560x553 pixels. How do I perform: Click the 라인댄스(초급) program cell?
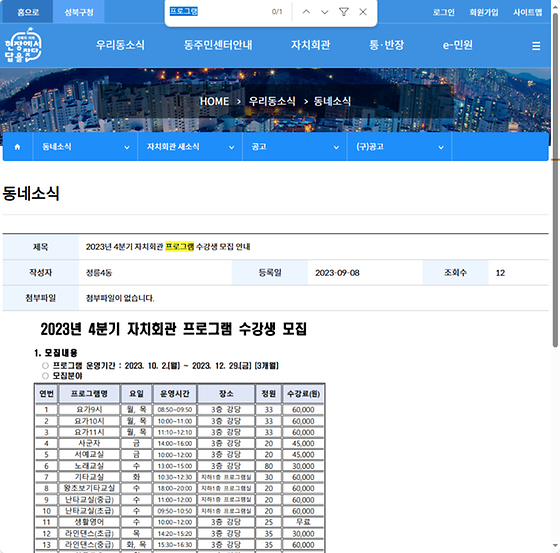(x=89, y=533)
